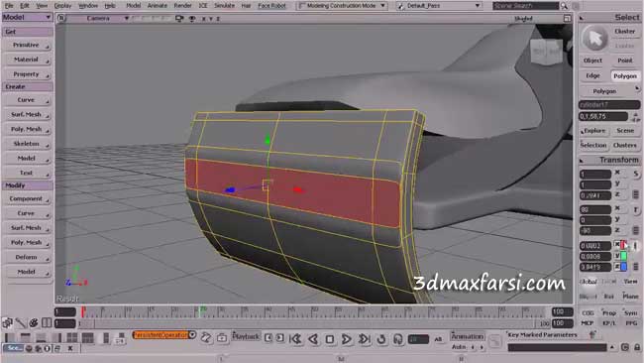Click the view cube navigation widget

tap(546, 52)
